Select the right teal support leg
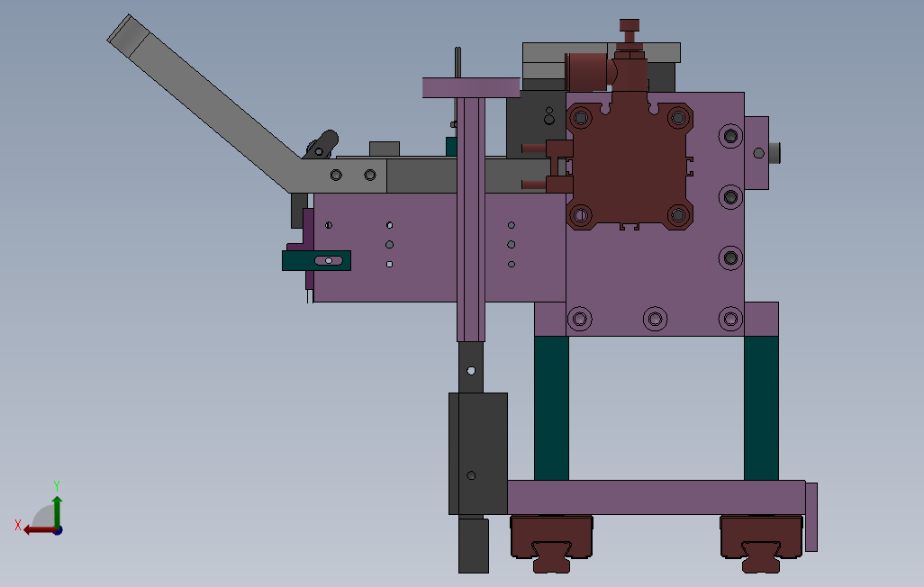This screenshot has width=924, height=587. click(761, 408)
